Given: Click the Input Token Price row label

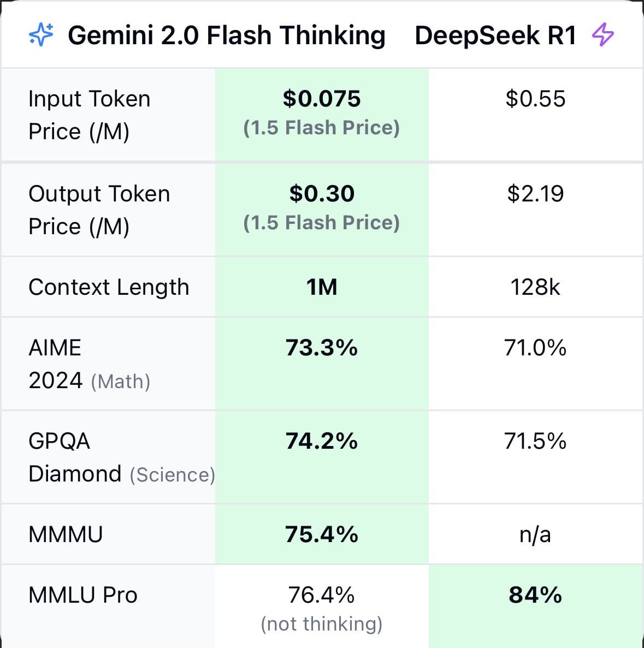Looking at the screenshot, I should (89, 115).
